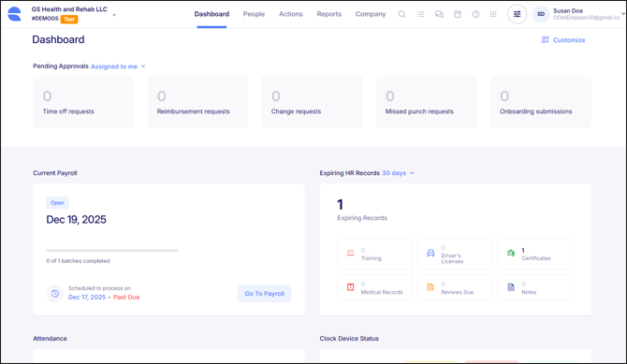The height and width of the screenshot is (364, 627).
Task: Open the search icon in the top bar
Action: click(401, 14)
